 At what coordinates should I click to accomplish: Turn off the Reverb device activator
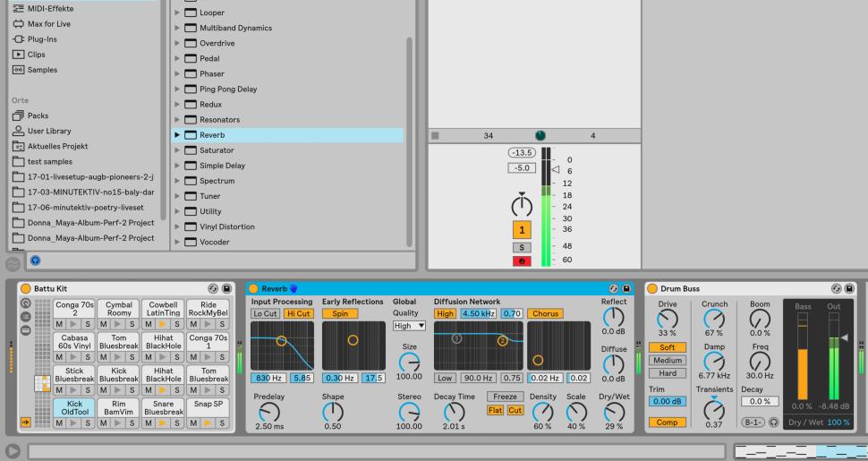click(252, 289)
